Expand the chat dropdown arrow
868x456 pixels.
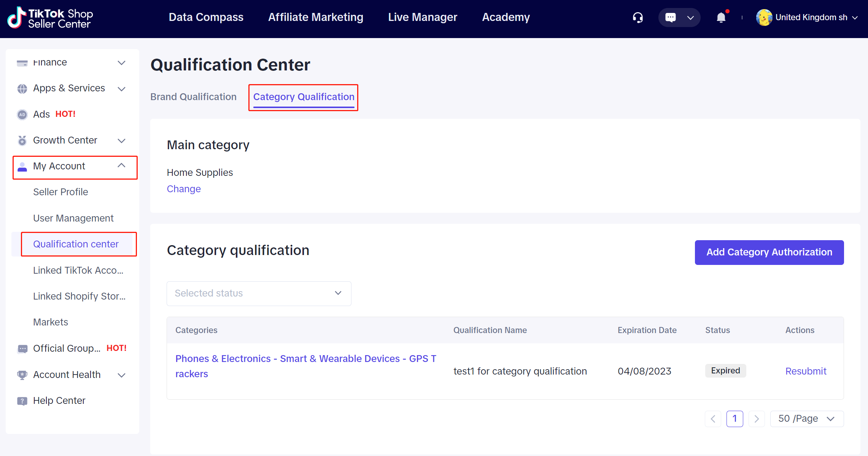(690, 18)
